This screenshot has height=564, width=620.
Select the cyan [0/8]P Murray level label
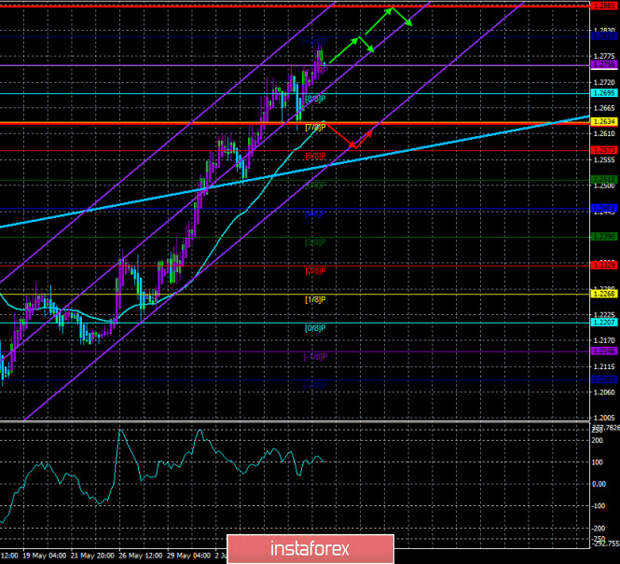[314, 328]
